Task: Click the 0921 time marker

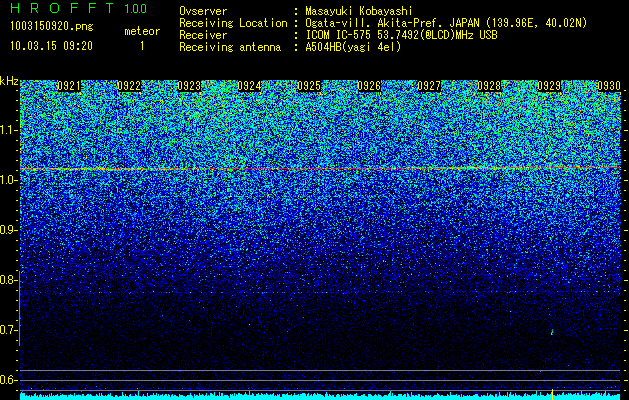Action: coord(69,86)
